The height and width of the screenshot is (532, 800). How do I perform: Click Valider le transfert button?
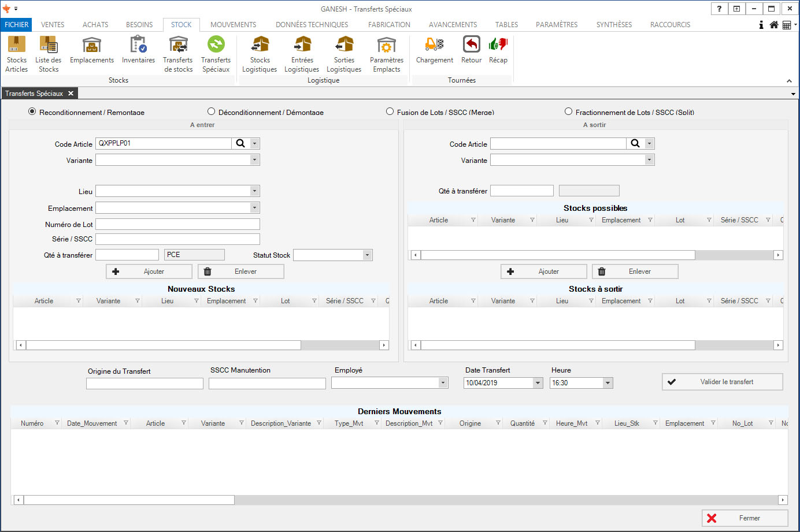pos(722,382)
